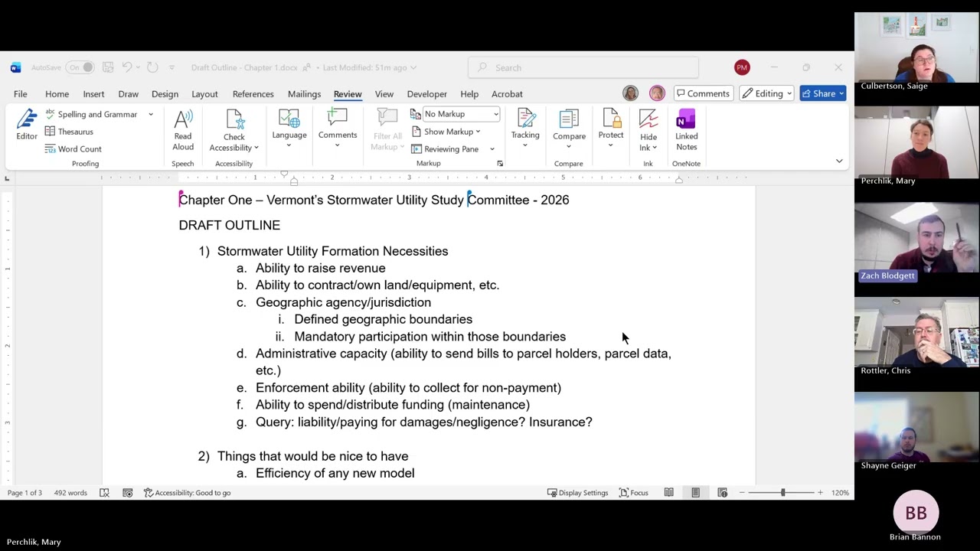980x551 pixels.
Task: Switch to the References tab
Action: (x=253, y=93)
